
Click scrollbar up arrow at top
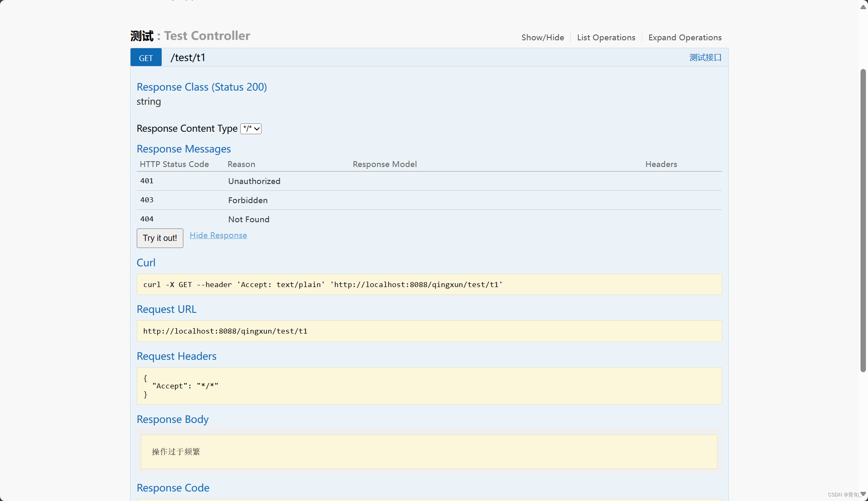(x=863, y=7)
